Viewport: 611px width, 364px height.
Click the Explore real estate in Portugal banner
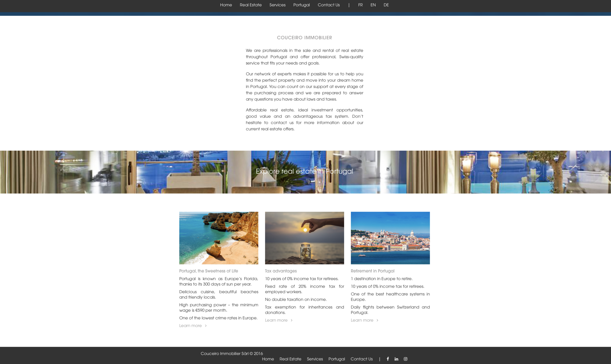coord(305,172)
